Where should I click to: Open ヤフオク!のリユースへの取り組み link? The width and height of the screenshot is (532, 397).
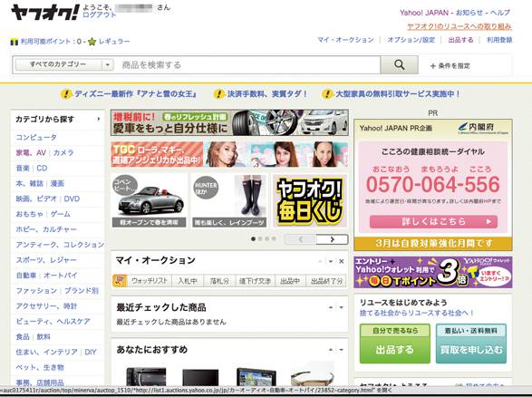tap(459, 26)
